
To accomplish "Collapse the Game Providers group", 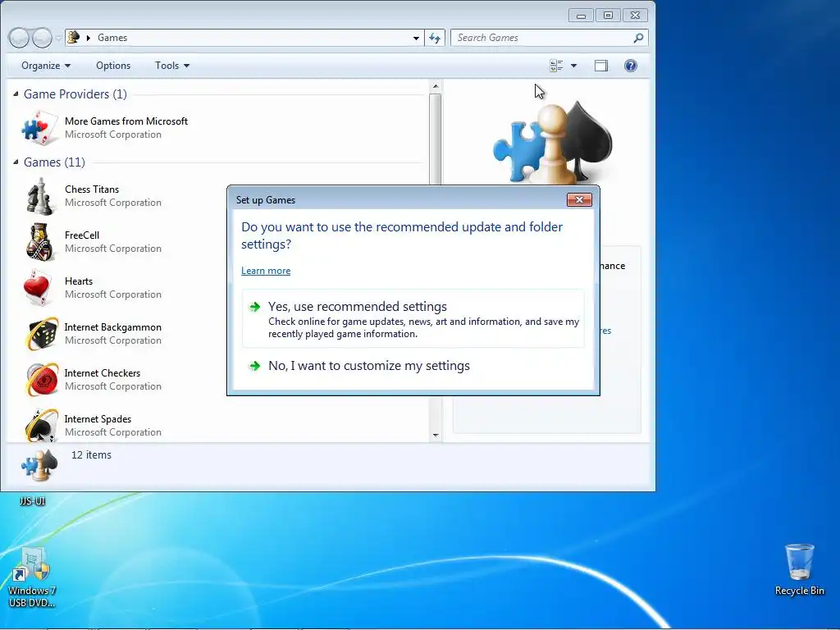I will click(16, 94).
